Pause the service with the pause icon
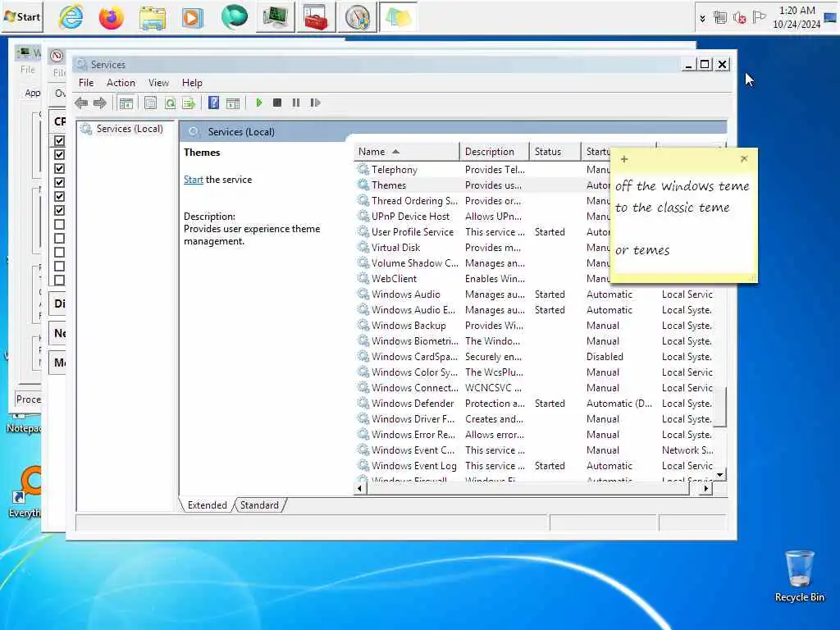The image size is (840, 630). click(x=295, y=103)
